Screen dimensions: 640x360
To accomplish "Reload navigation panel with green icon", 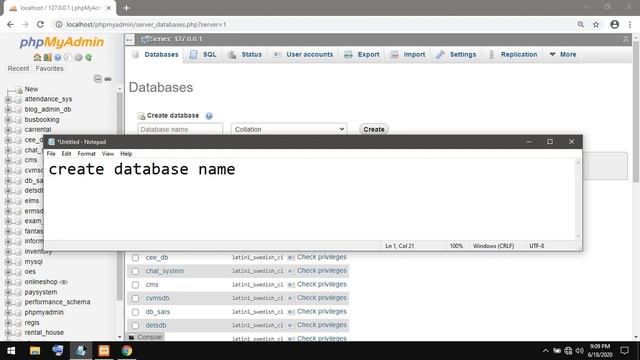I will 89,58.
